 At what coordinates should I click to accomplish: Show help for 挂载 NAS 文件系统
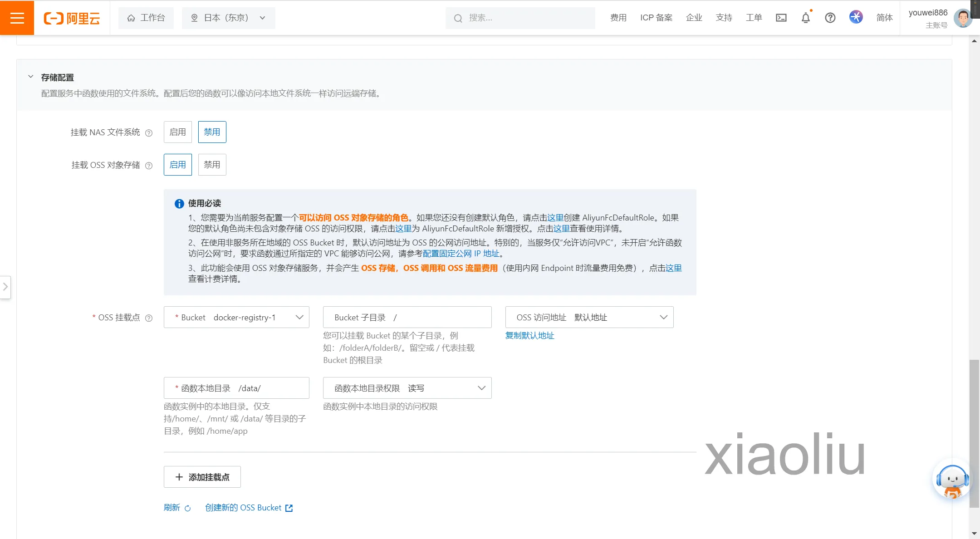[148, 133]
